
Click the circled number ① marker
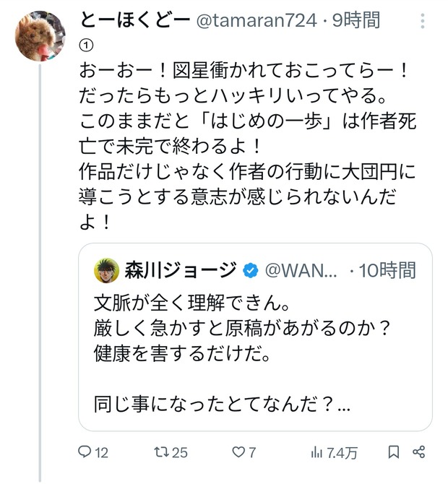click(x=86, y=46)
